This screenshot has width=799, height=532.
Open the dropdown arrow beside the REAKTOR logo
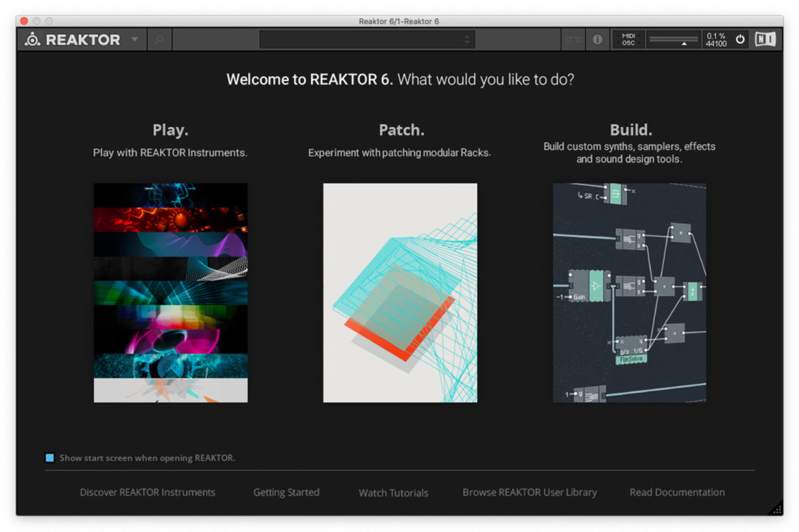pyautogui.click(x=134, y=40)
